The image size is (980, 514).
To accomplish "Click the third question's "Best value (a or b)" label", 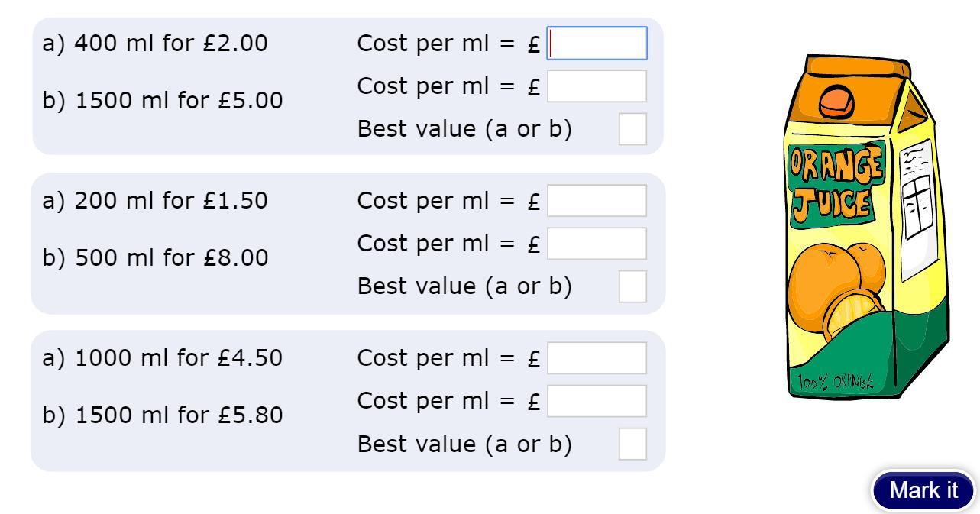I will (464, 444).
